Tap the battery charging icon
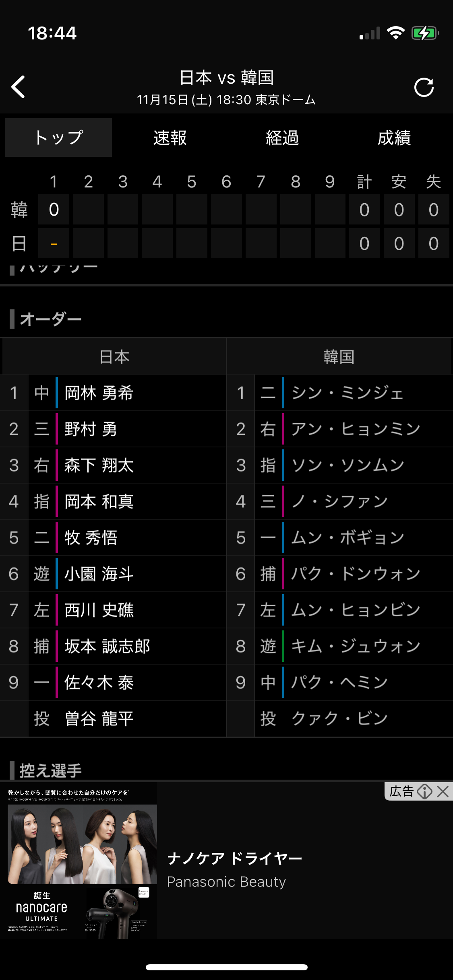Screen dimensions: 453x980 pyautogui.click(x=424, y=33)
